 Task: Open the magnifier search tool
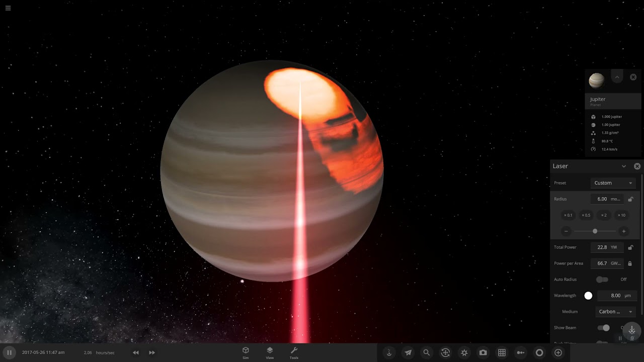click(427, 352)
